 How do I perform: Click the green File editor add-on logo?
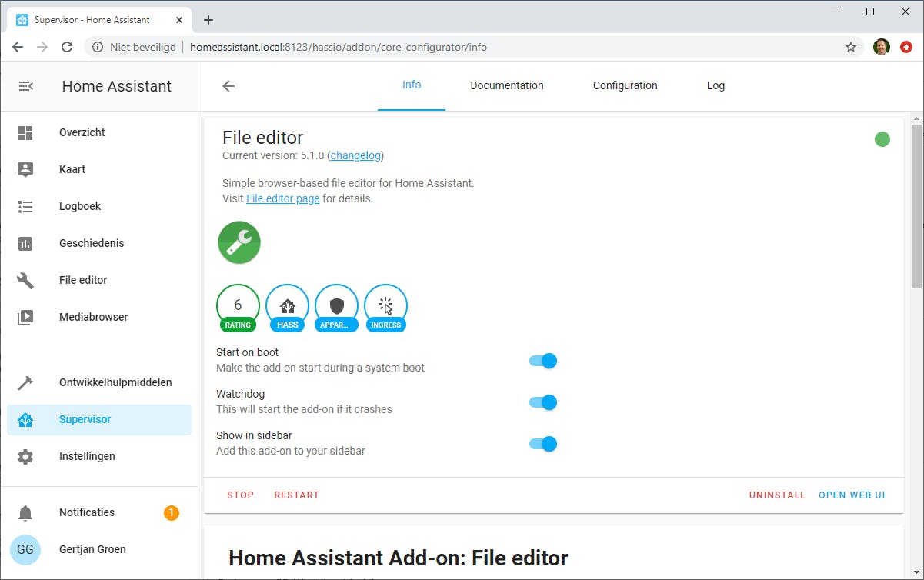click(239, 242)
